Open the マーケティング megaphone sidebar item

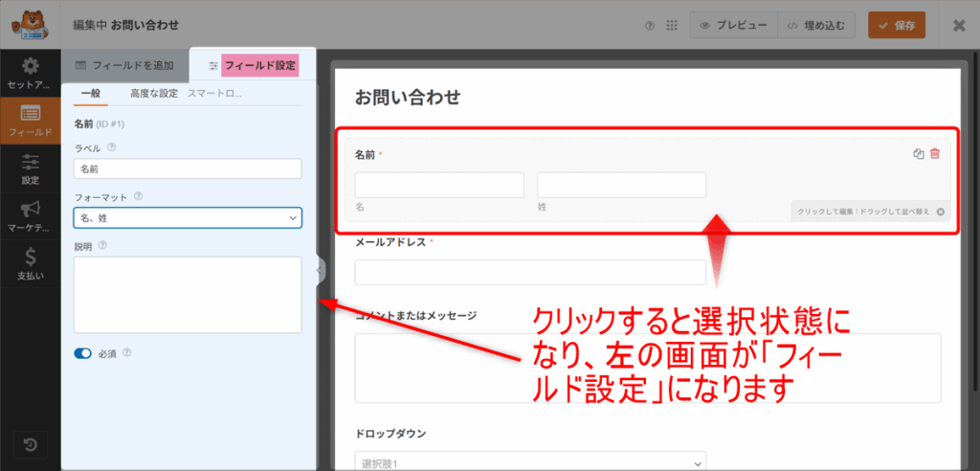pyautogui.click(x=30, y=216)
